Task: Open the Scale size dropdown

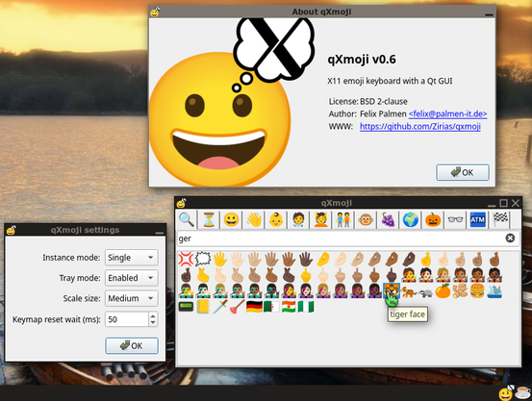Action: tap(131, 298)
